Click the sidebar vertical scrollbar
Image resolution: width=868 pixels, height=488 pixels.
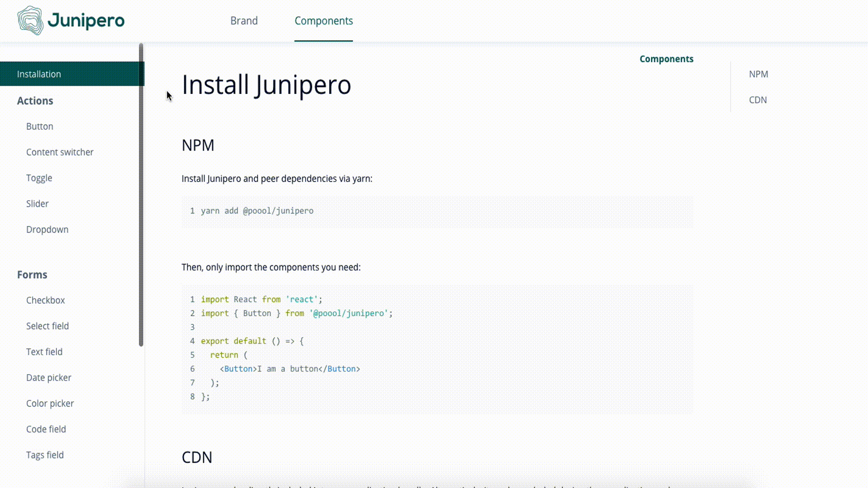point(141,194)
